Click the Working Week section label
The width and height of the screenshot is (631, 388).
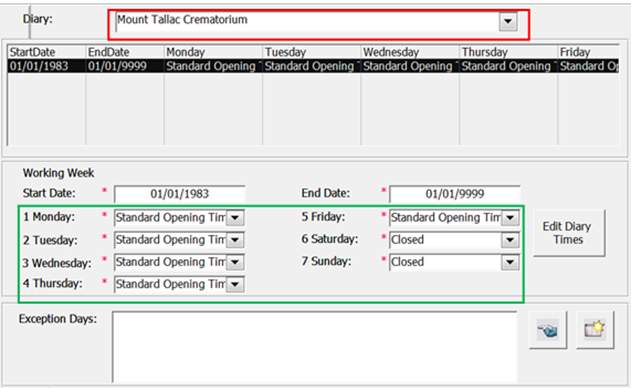pyautogui.click(x=58, y=173)
